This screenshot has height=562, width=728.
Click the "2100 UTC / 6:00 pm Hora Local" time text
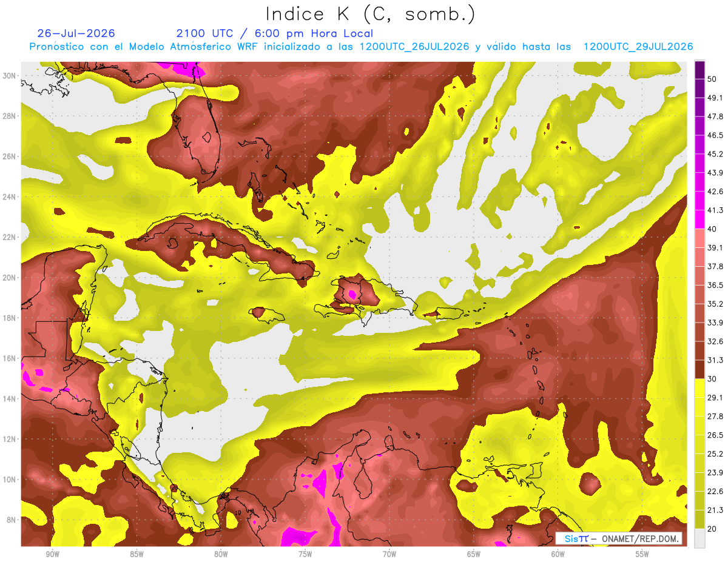[x=275, y=33]
